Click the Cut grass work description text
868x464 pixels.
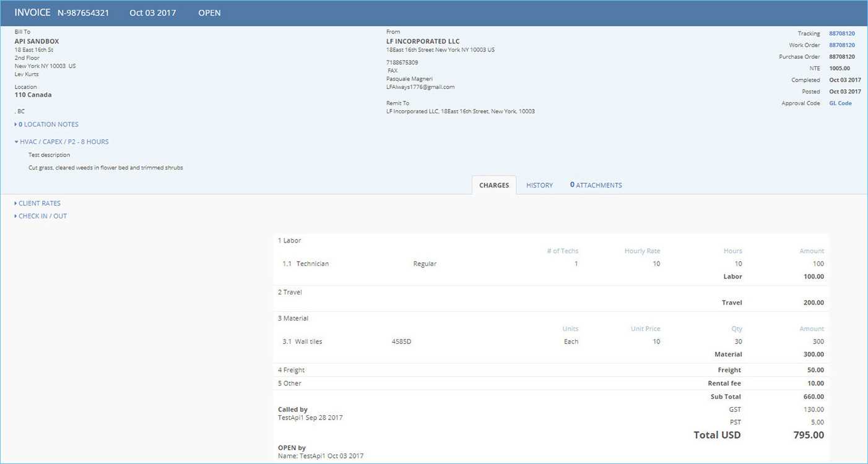click(106, 168)
